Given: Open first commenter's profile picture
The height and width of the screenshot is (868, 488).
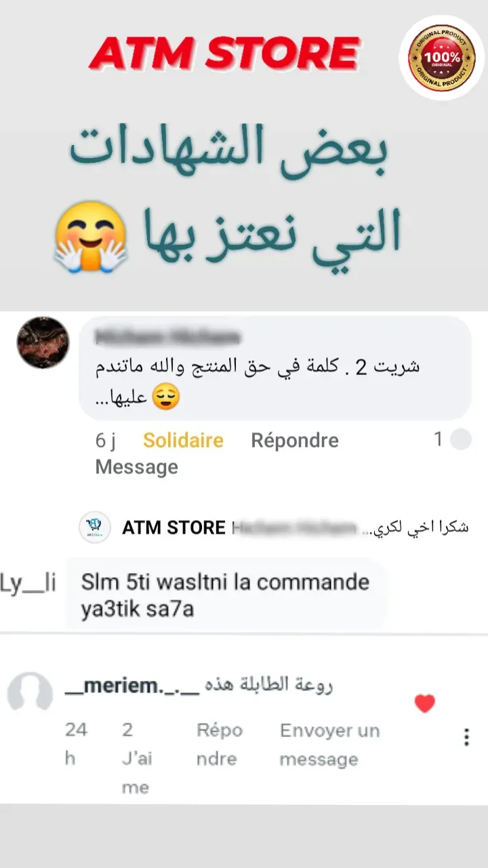Looking at the screenshot, I should click(43, 342).
